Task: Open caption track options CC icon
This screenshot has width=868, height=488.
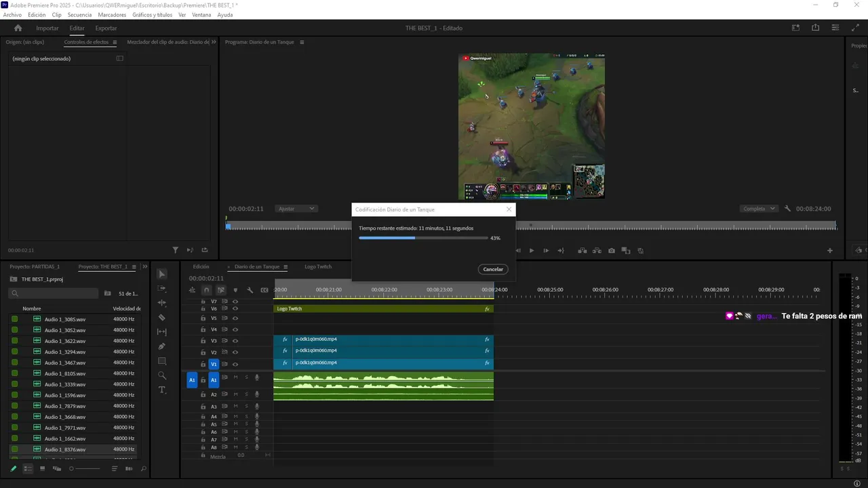Action: [x=264, y=290]
